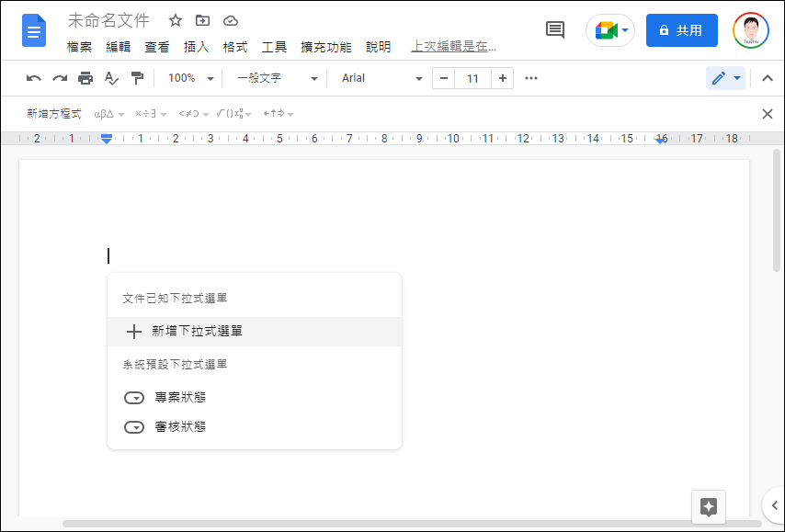Open comment history icon
Viewport: 785px width, 532px height.
click(x=554, y=30)
